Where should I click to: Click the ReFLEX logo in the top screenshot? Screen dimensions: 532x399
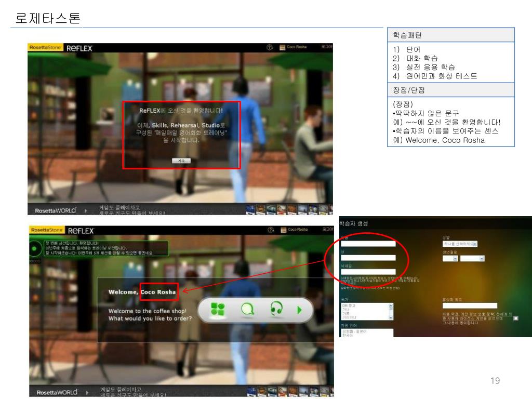[79, 48]
